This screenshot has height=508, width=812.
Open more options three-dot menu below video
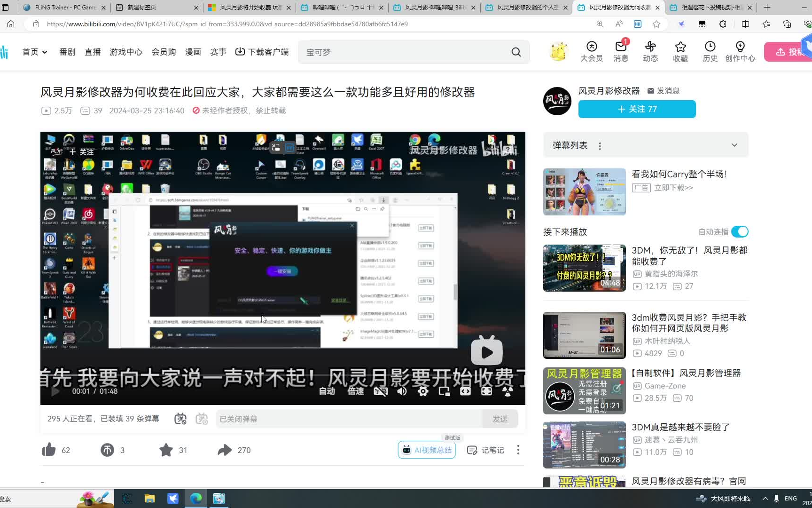518,450
